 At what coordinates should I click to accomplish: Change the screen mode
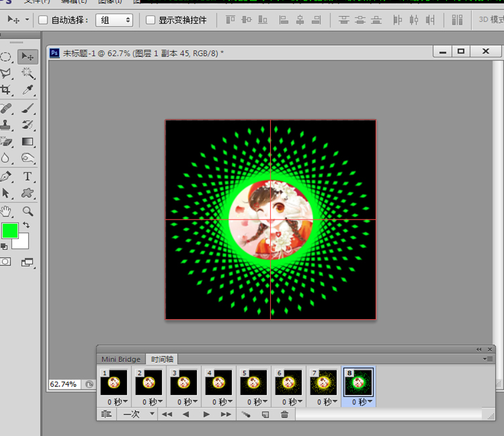[x=28, y=262]
